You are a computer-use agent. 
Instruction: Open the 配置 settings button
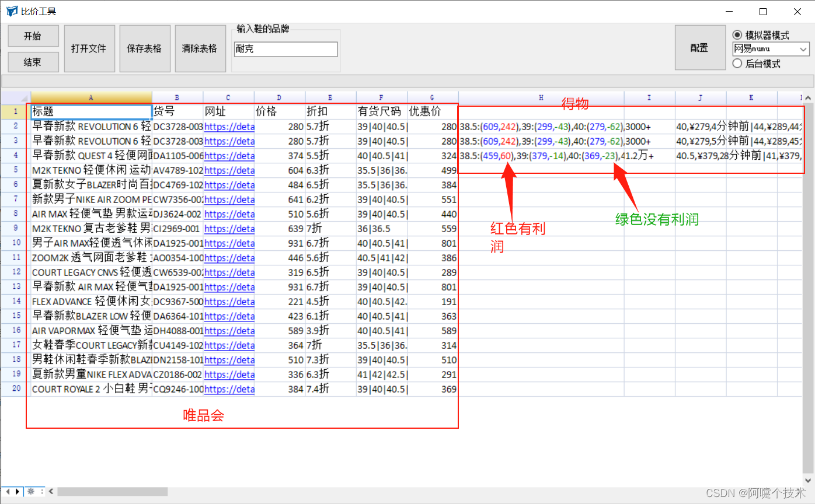click(x=699, y=48)
